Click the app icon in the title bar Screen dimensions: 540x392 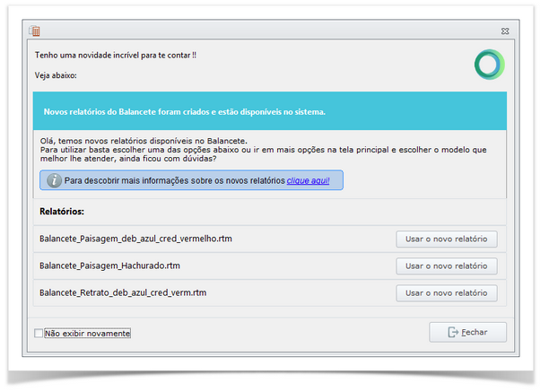click(35, 30)
